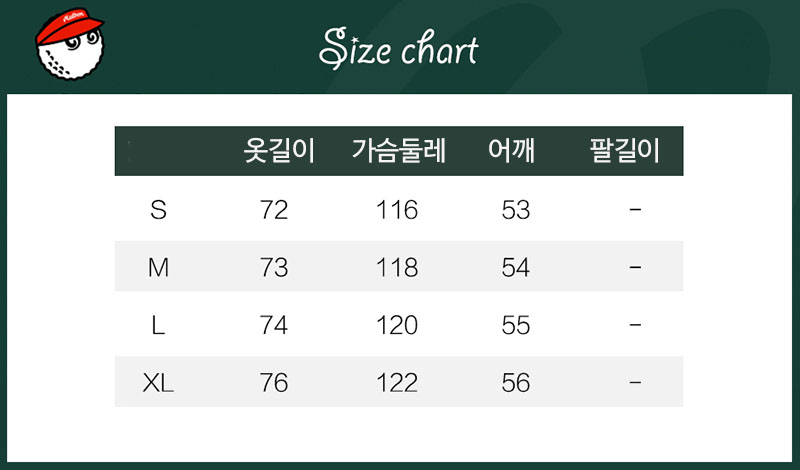Click the 53 shoulder value
Screen dimensions: 800x470
(515, 210)
